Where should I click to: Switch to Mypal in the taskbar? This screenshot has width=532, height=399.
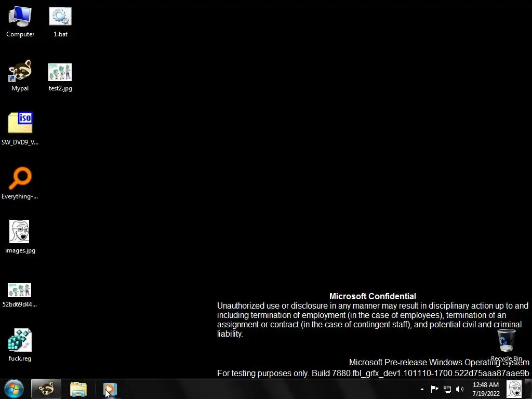[x=46, y=389]
